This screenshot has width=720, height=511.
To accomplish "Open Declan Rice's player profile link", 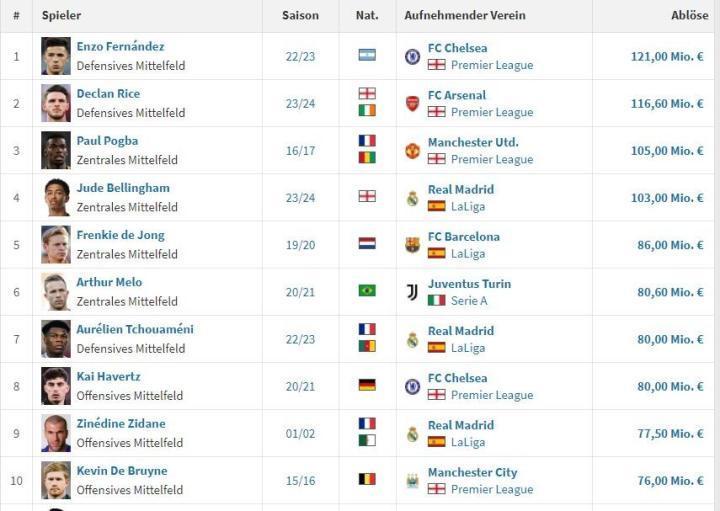I will tap(108, 94).
